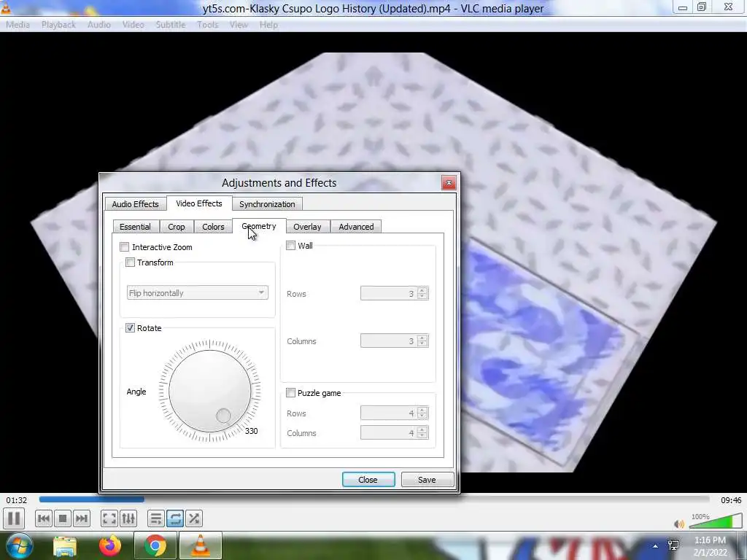Viewport: 747px width, 560px height.
Task: Open the Playback menu
Action: coord(58,25)
